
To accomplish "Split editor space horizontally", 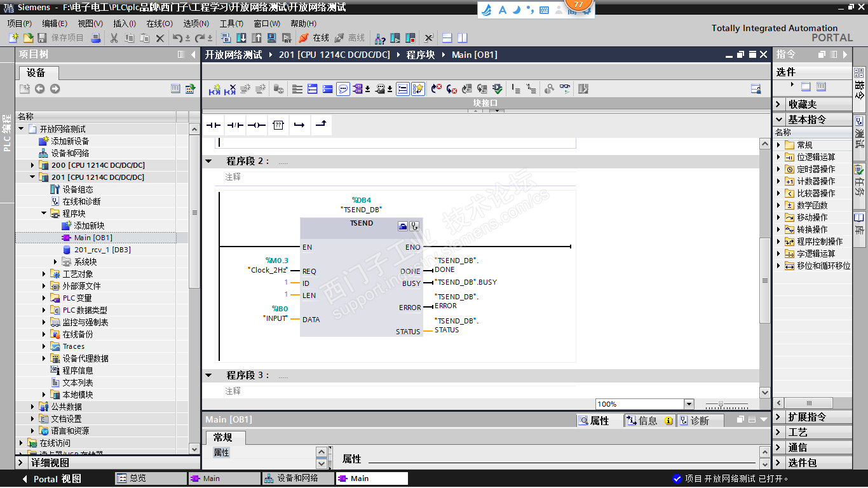I will pos(447,38).
